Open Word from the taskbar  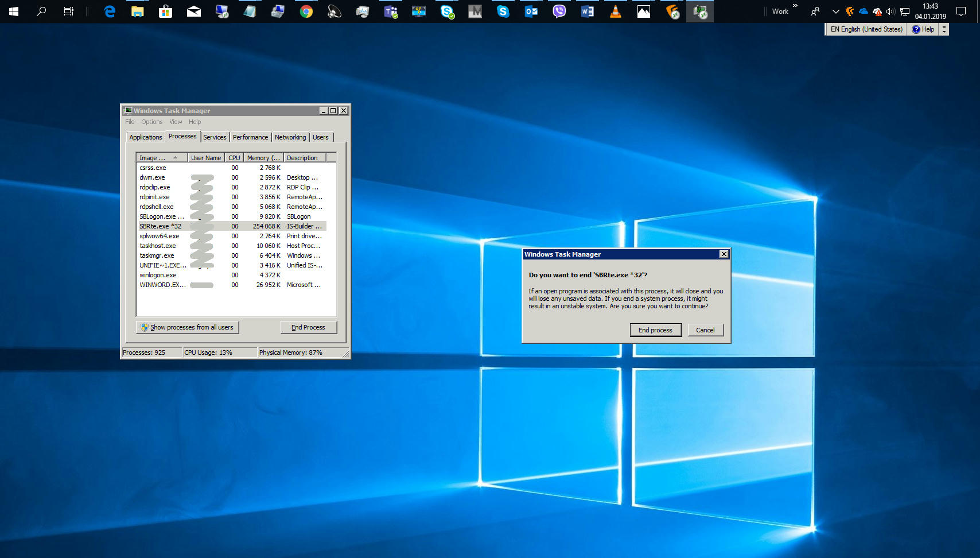pos(587,11)
